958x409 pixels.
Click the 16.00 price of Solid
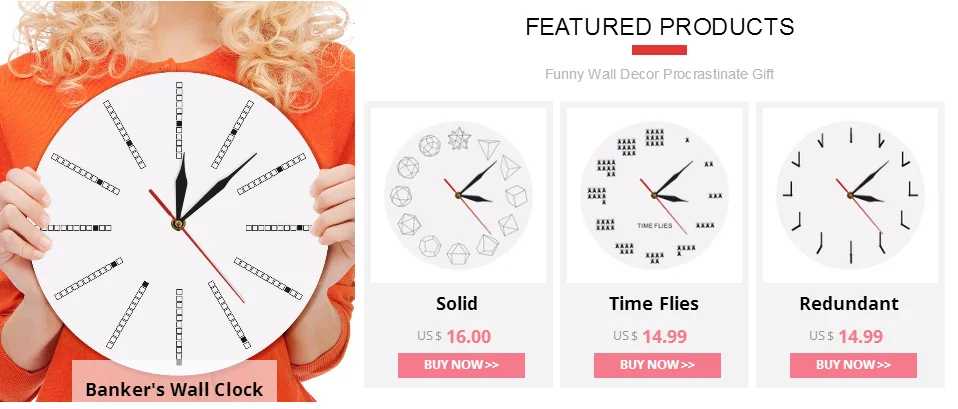click(469, 336)
